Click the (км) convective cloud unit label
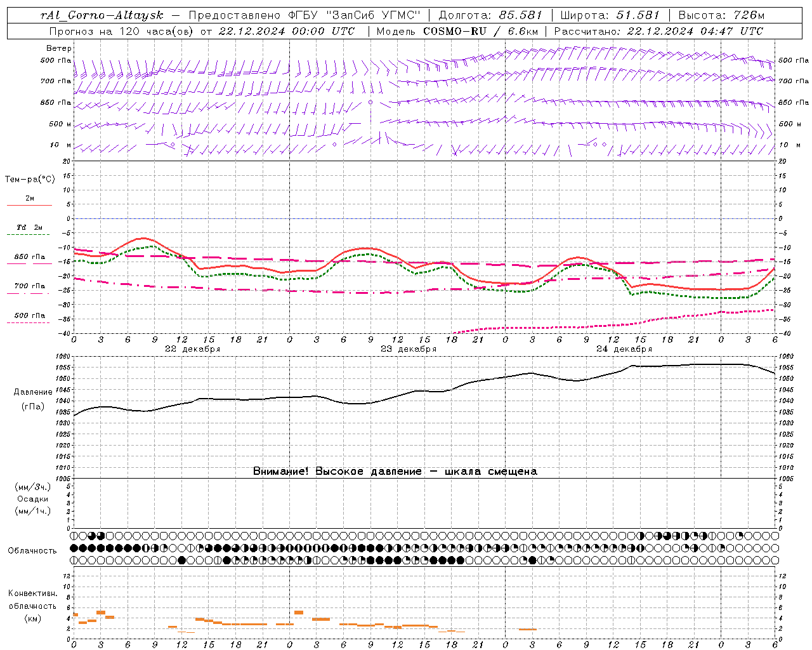 tap(33, 618)
